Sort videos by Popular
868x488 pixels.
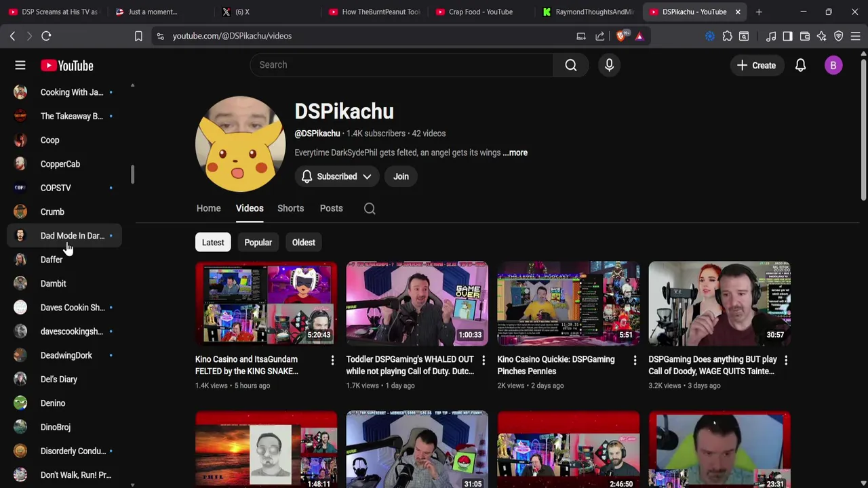coord(258,243)
